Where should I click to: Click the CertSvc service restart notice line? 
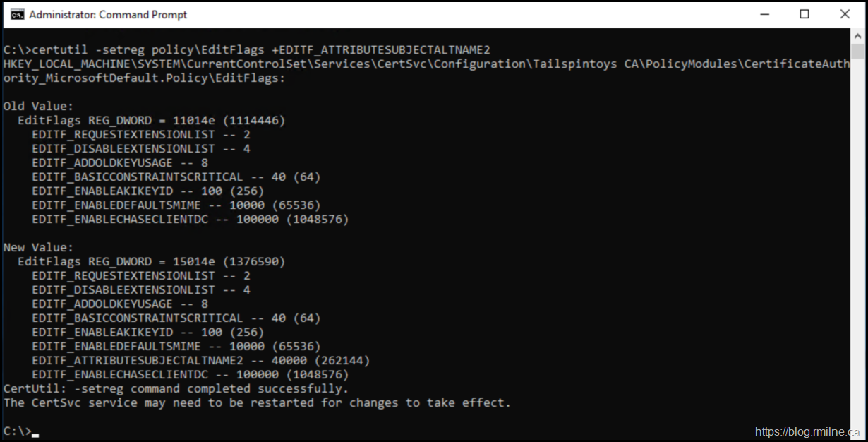(257, 402)
